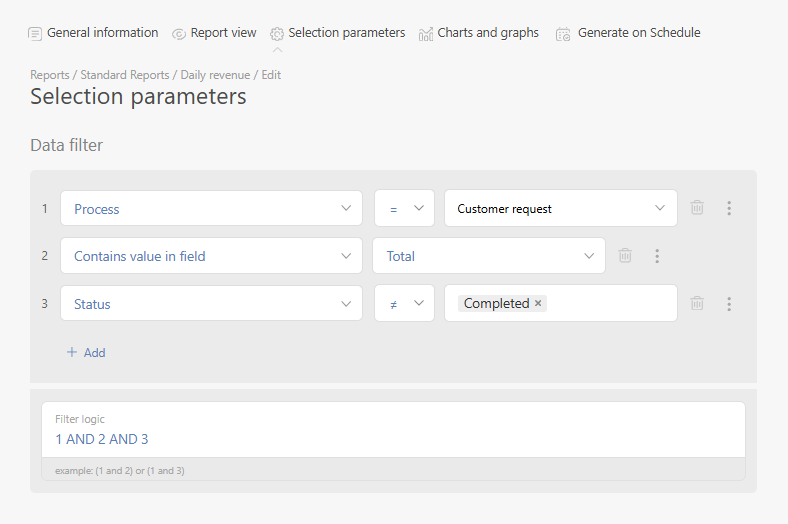This screenshot has height=524, width=788.
Task: Navigate to Standard Reports breadcrumb link
Action: [x=125, y=75]
